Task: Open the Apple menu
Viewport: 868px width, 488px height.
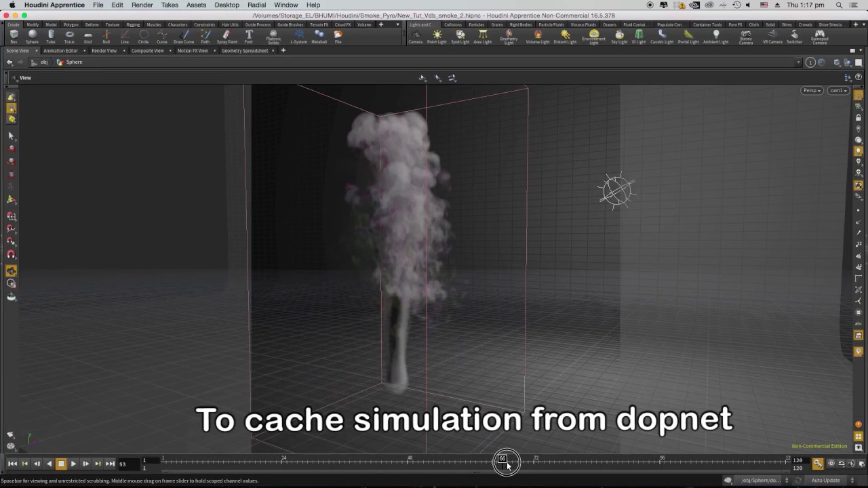Action: (x=12, y=5)
